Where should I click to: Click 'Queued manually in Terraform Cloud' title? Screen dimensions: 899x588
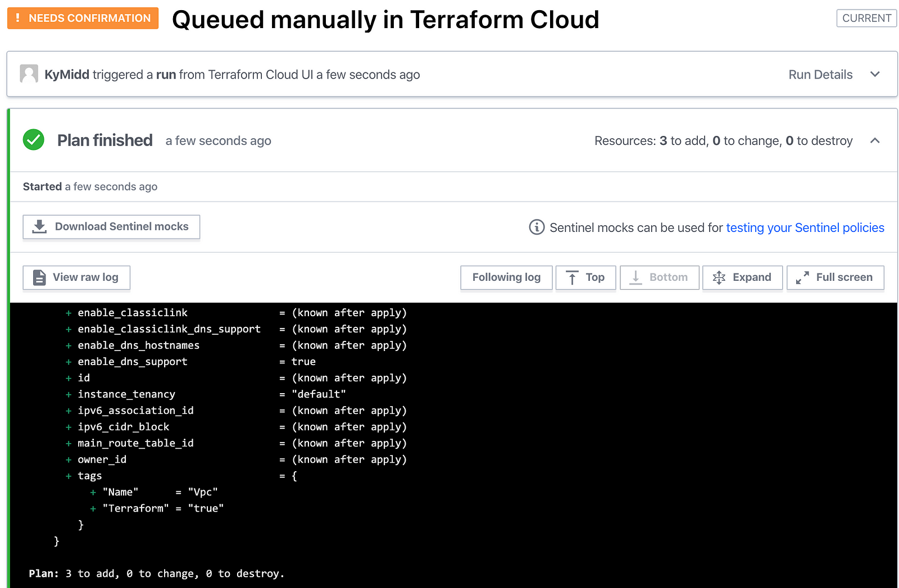click(385, 20)
